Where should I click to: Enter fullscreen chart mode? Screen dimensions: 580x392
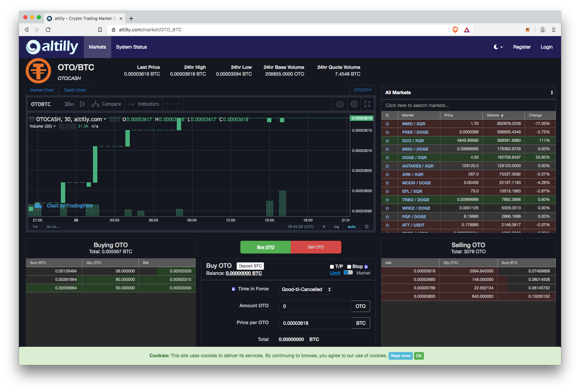coord(367,104)
